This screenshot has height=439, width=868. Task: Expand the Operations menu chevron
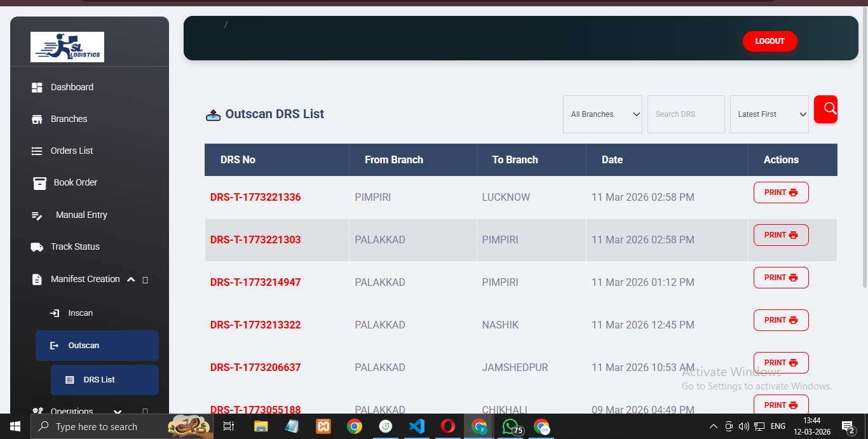click(118, 412)
